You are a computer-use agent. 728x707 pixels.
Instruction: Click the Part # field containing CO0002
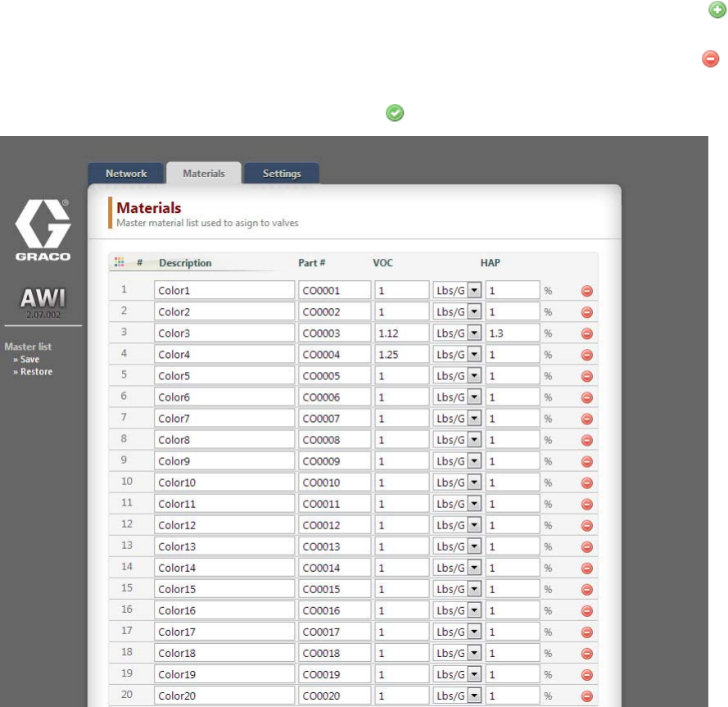point(334,311)
